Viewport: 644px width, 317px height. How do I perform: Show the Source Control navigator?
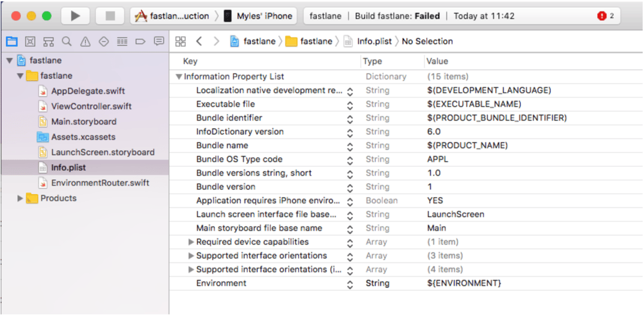[x=30, y=41]
